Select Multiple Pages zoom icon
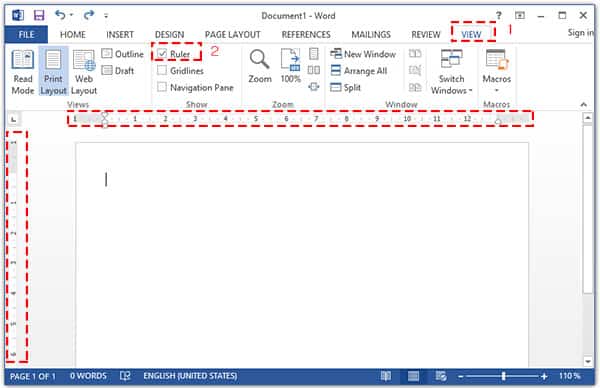This screenshot has width=600, height=388. pyautogui.click(x=314, y=70)
